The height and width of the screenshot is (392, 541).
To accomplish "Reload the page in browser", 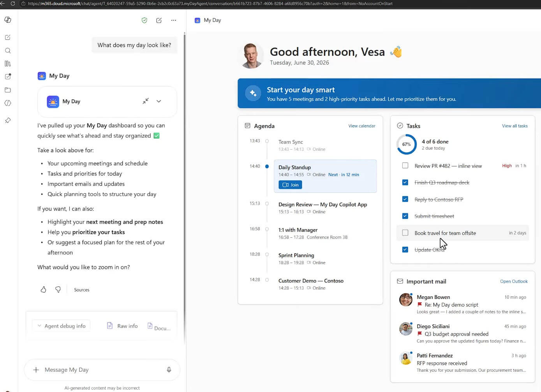I will [x=12, y=4].
